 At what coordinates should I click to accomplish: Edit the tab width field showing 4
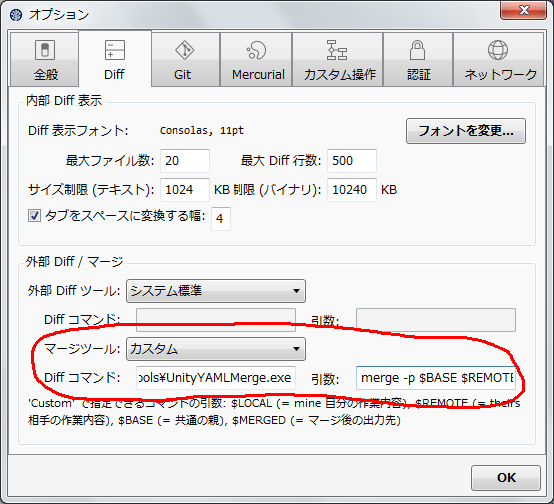point(221,219)
